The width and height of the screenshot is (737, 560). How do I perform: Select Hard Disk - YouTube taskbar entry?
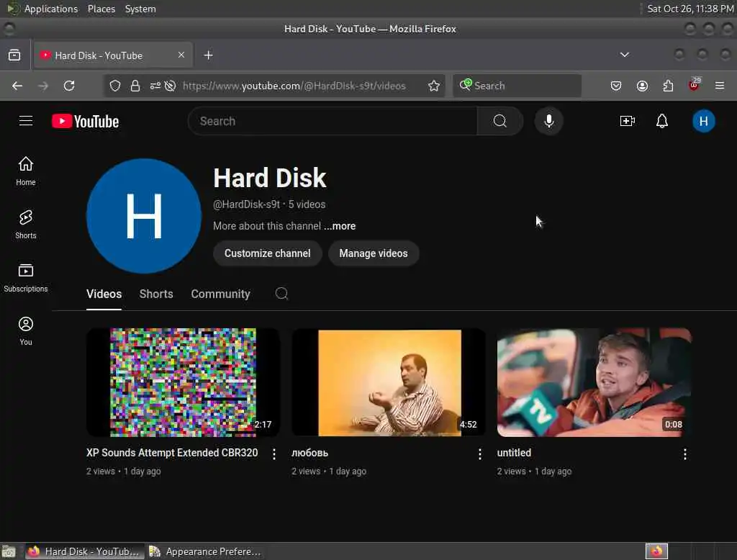84,551
